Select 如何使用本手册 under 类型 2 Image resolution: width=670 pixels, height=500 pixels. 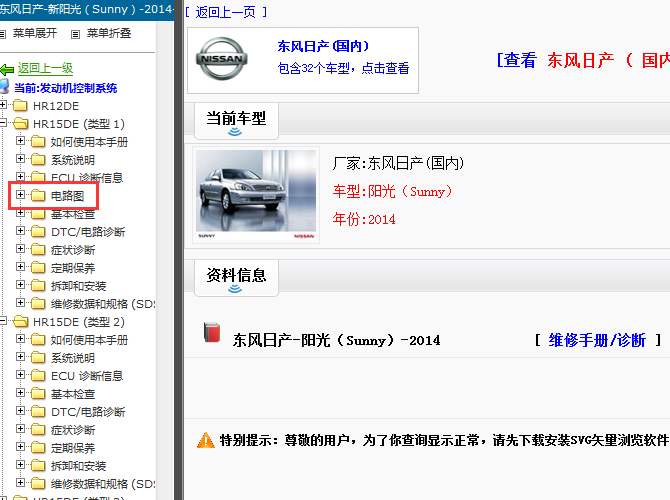tap(89, 340)
